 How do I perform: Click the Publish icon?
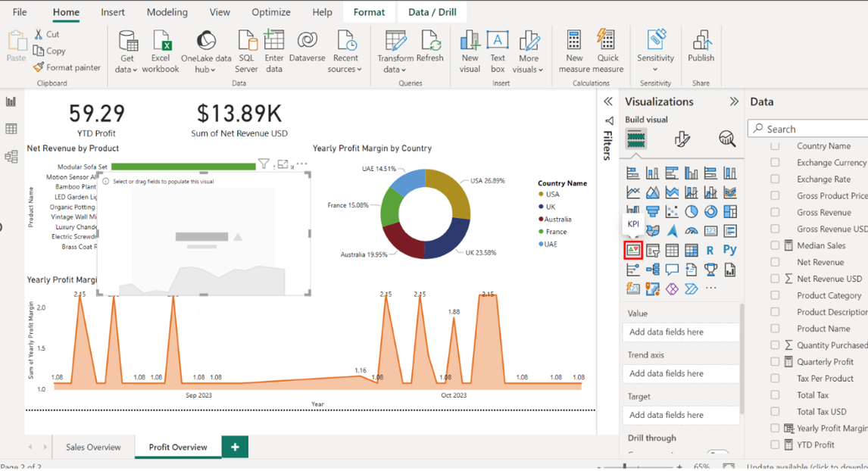point(701,45)
